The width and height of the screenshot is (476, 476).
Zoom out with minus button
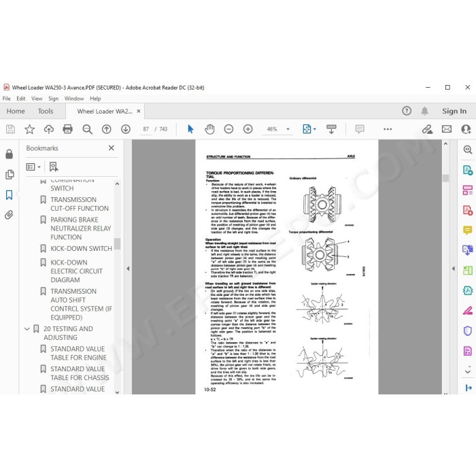[228, 129]
